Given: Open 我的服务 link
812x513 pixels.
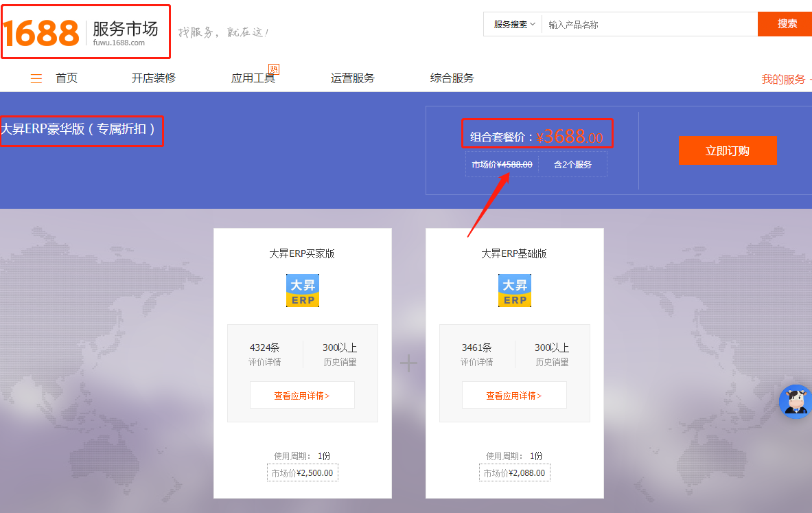Looking at the screenshot, I should tap(784, 79).
